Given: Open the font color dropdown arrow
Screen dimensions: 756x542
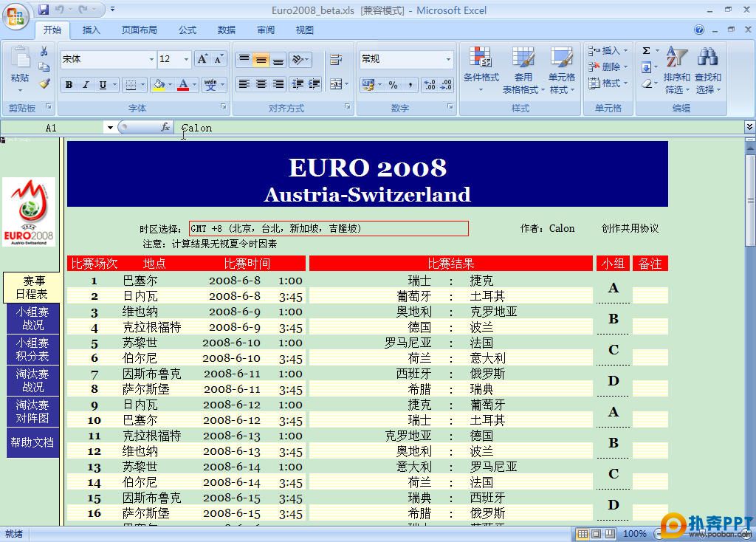Looking at the screenshot, I should click(194, 85).
